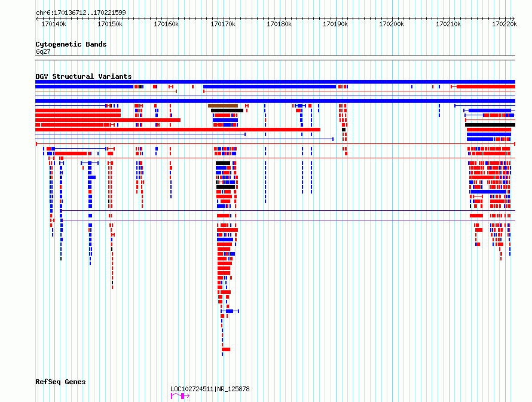Click the chr6:170136712..170221599 coordinate label

(x=81, y=13)
